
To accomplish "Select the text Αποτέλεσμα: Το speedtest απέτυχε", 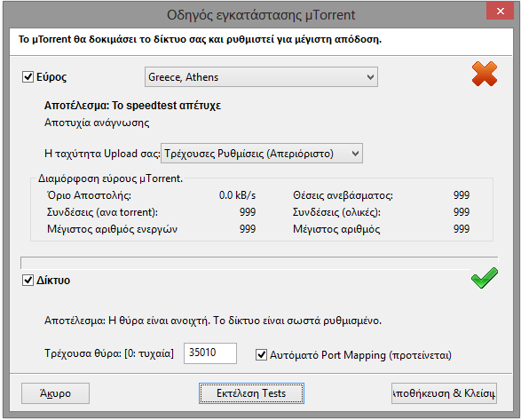I will [x=132, y=106].
